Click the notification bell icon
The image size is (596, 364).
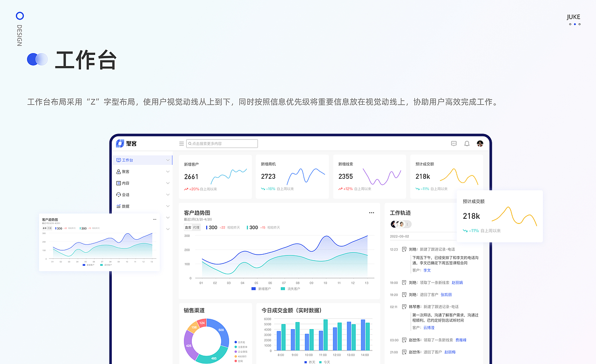click(x=467, y=143)
